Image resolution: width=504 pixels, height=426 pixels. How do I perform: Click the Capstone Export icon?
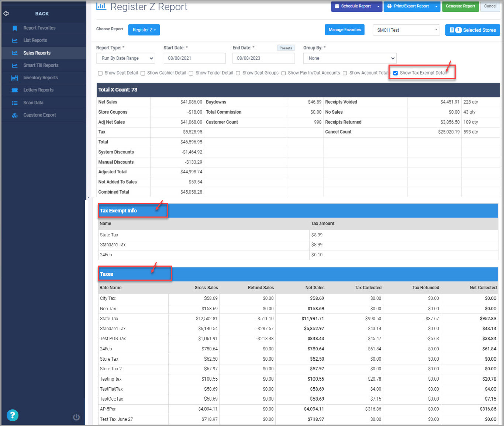point(15,115)
